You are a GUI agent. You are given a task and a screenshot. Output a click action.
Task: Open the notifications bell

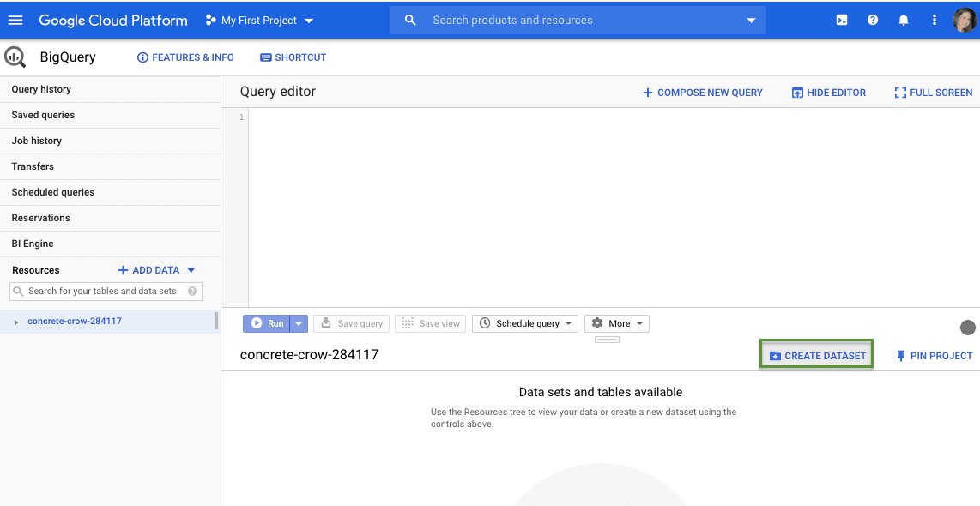(903, 20)
